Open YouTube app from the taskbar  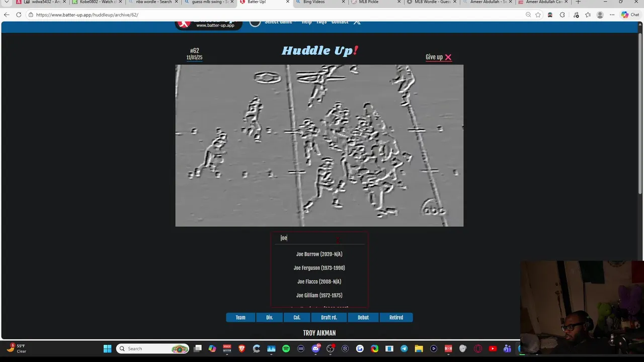(493, 348)
